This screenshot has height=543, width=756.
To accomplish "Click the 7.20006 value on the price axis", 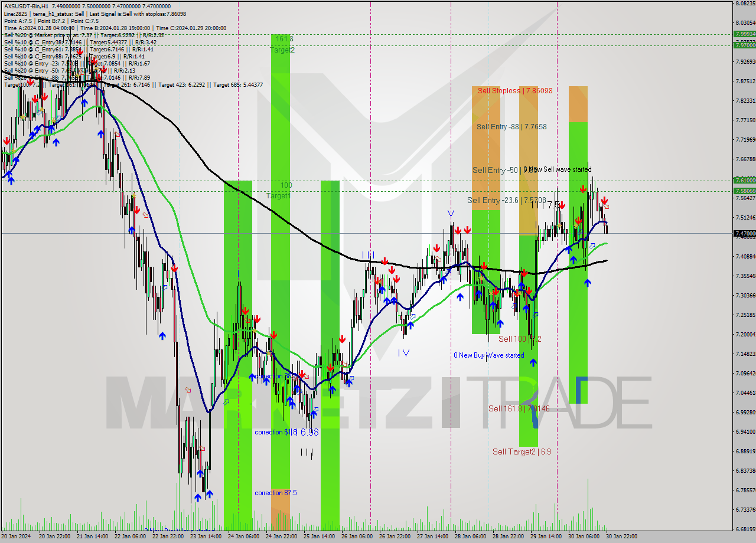I will tap(745, 334).
